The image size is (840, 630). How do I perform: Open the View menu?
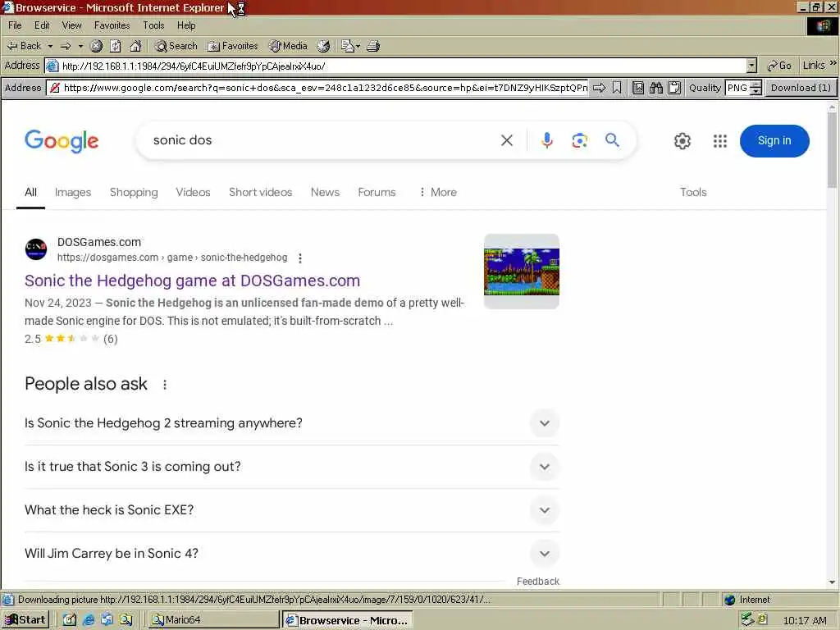pyautogui.click(x=72, y=25)
